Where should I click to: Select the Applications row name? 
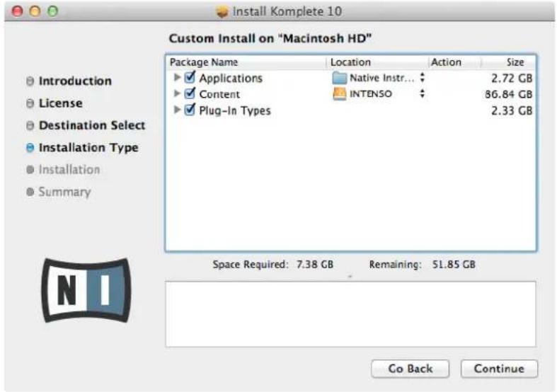(x=231, y=78)
